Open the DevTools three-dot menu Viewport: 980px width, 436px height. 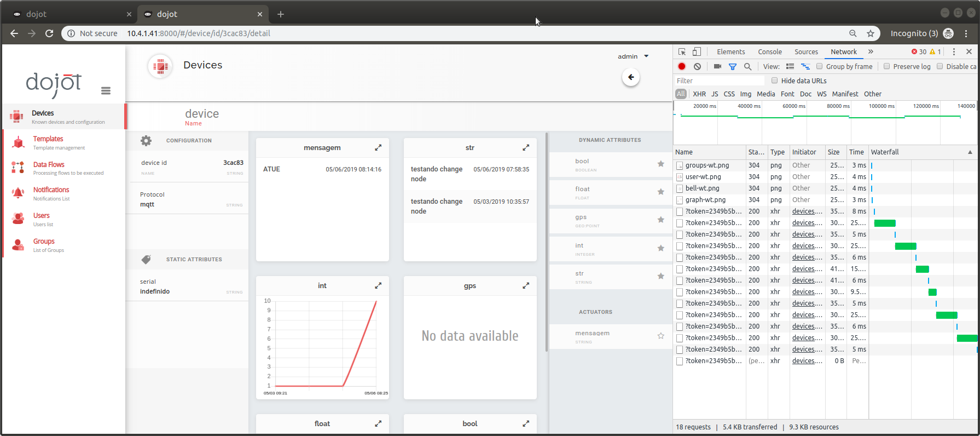tap(954, 52)
